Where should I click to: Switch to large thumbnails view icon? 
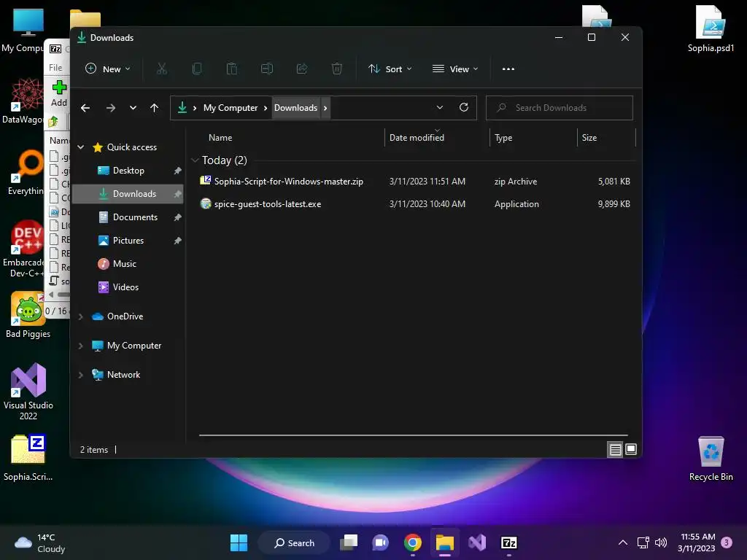(x=631, y=449)
